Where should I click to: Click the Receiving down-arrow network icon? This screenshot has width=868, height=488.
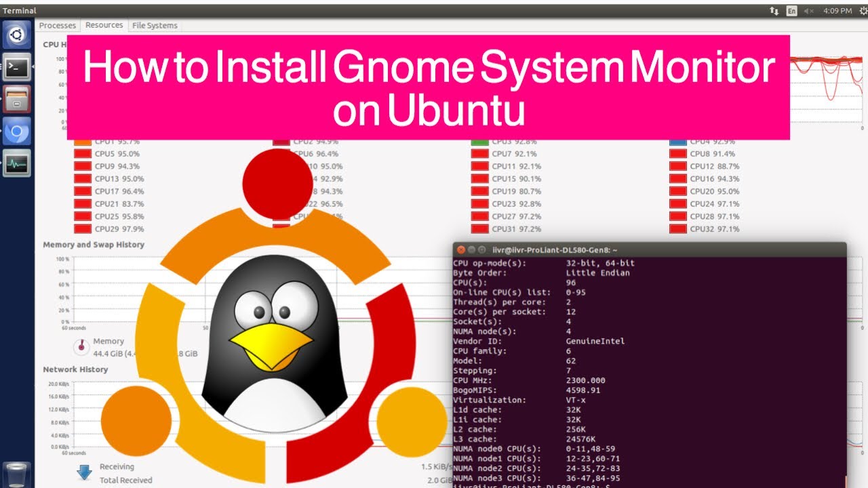coord(84,472)
